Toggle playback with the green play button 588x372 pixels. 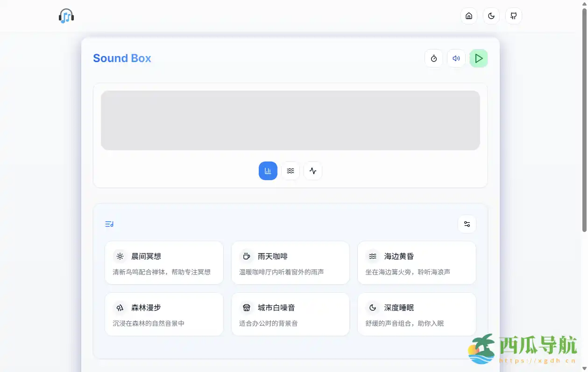[478, 58]
